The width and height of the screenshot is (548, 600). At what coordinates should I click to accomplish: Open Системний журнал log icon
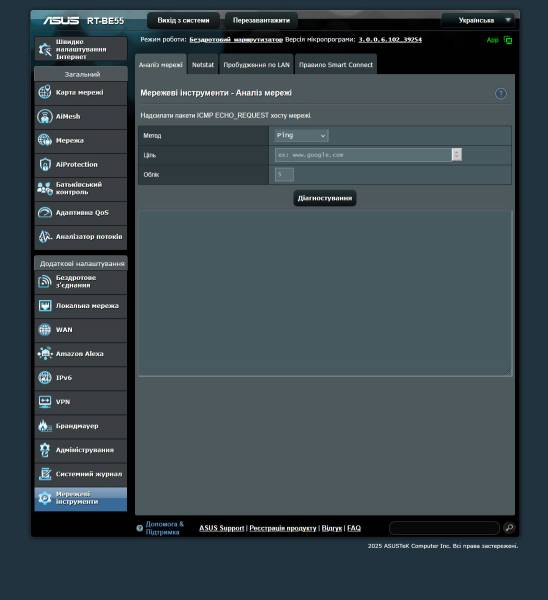tap(45, 474)
